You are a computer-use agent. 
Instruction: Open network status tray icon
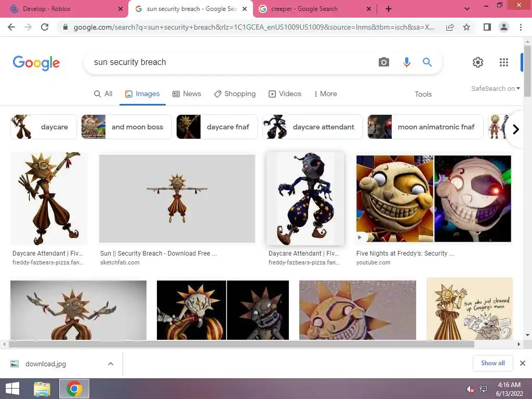point(483,389)
